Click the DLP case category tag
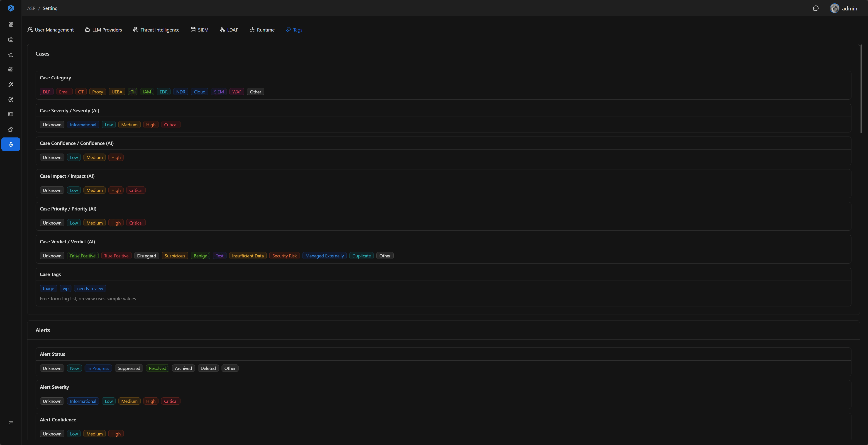 [x=46, y=92]
